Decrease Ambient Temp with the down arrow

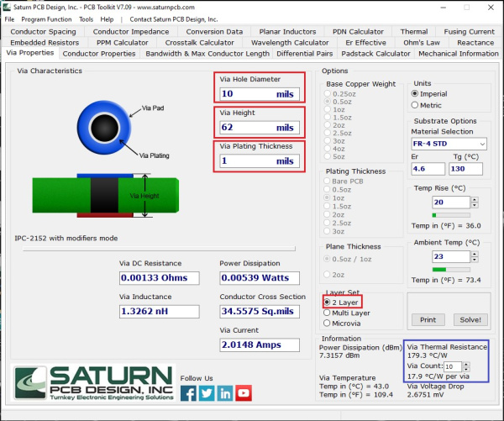[x=475, y=260]
